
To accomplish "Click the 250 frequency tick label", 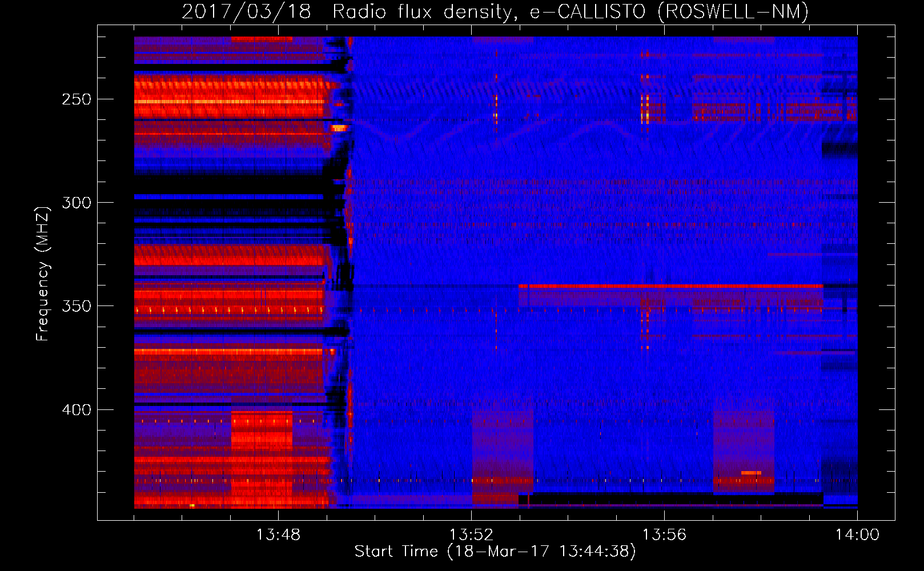I will 77,99.
